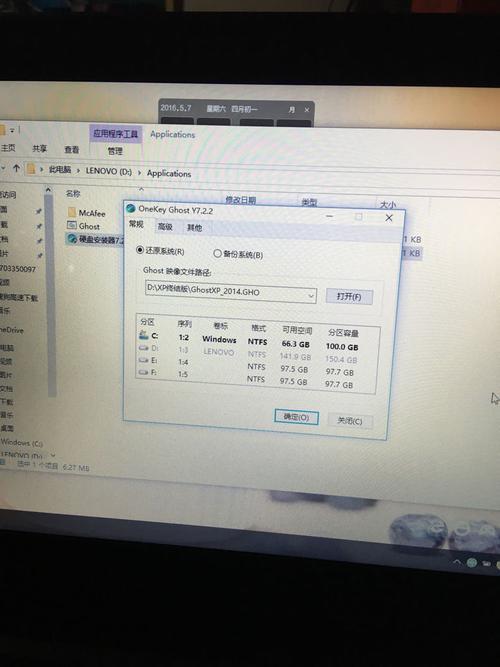Close the date calendar widget
The height and width of the screenshot is (667, 500).
(x=307, y=110)
